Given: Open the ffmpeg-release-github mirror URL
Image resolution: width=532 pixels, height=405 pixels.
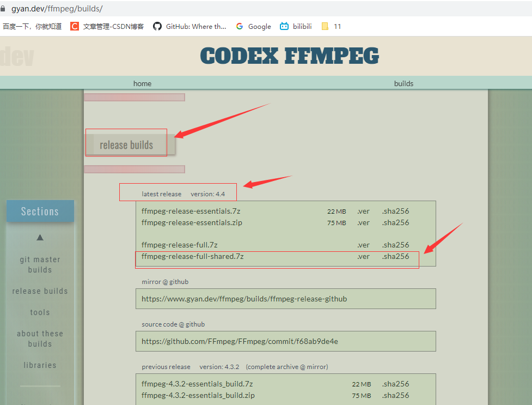Looking at the screenshot, I should point(244,299).
